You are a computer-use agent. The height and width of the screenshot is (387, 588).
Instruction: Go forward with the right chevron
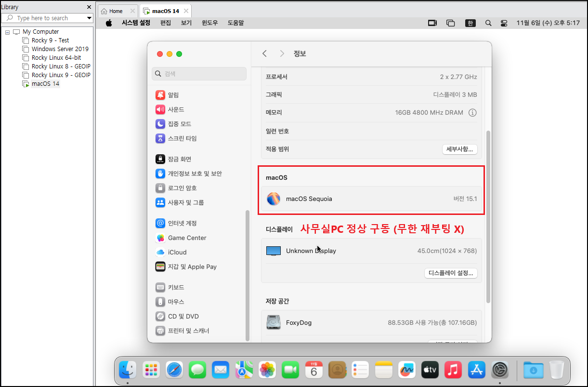point(282,53)
